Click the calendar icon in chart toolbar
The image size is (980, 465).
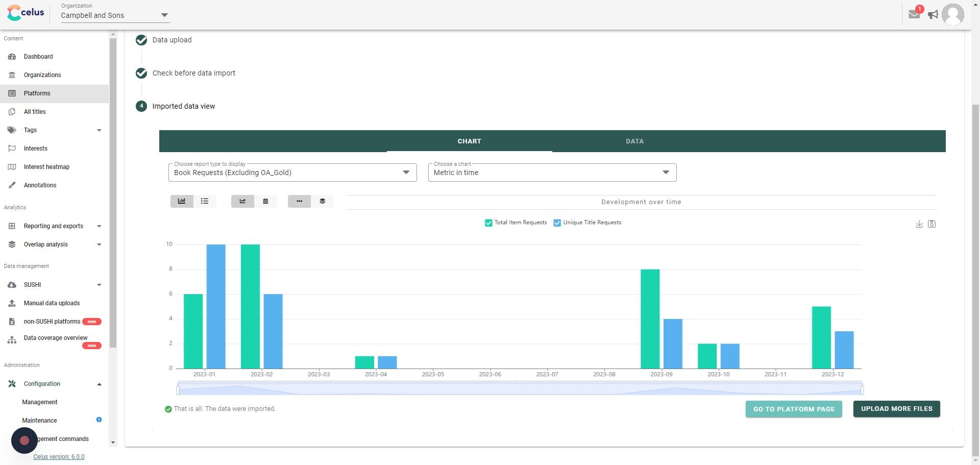[x=265, y=201]
